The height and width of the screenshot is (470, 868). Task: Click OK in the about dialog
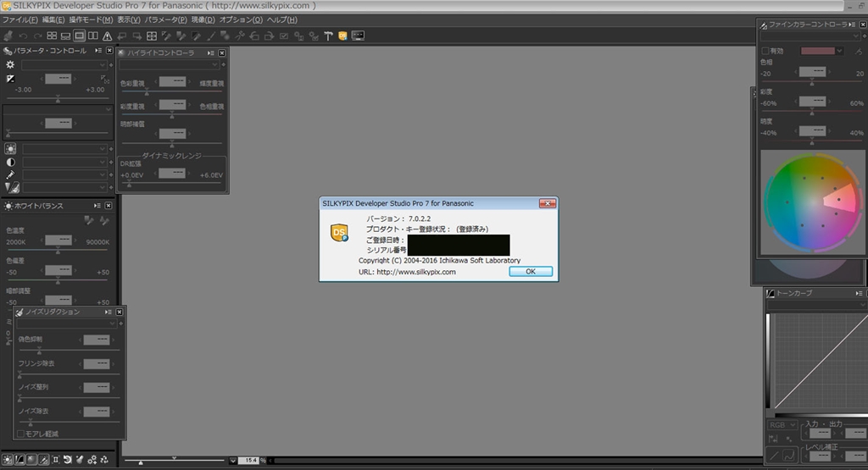(x=531, y=272)
